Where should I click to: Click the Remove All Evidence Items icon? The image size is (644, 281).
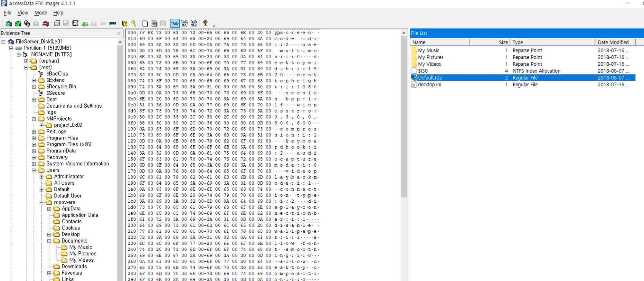click(46, 24)
